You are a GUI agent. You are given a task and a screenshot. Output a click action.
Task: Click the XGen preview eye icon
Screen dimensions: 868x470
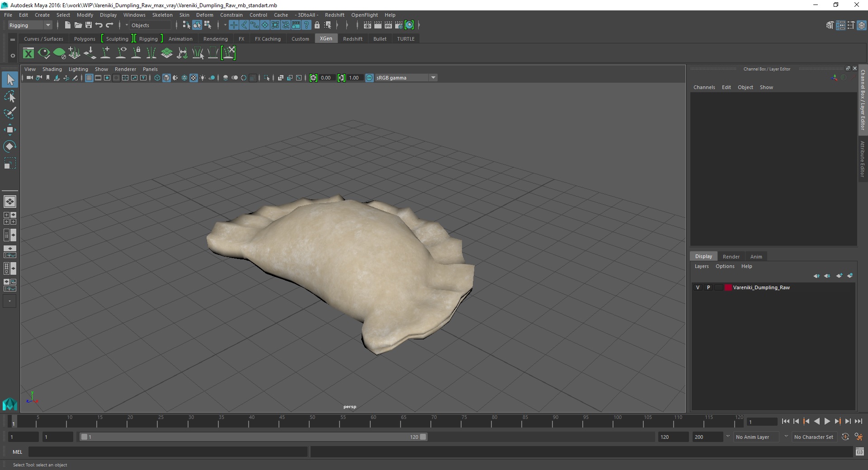(44, 53)
